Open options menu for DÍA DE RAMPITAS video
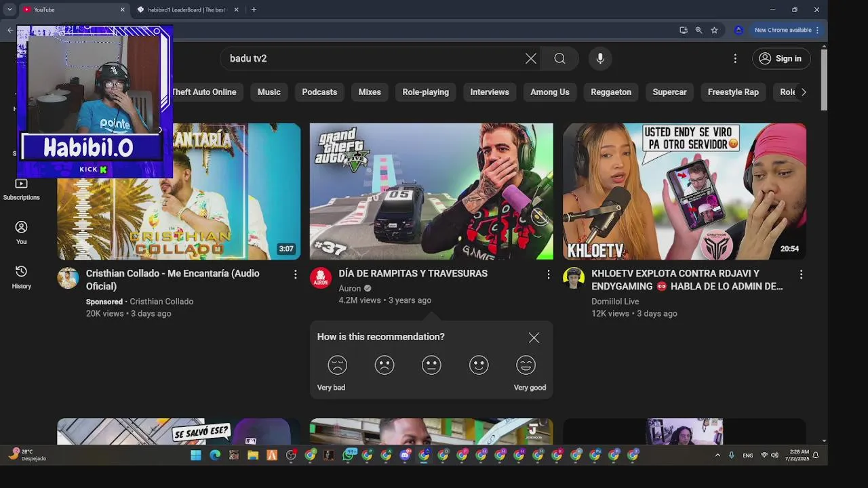 pyautogui.click(x=548, y=274)
